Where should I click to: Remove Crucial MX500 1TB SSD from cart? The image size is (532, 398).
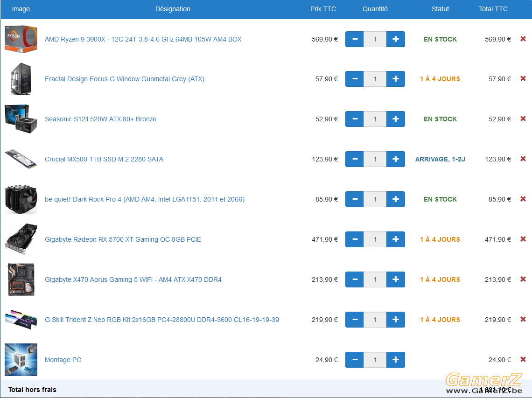click(x=523, y=159)
